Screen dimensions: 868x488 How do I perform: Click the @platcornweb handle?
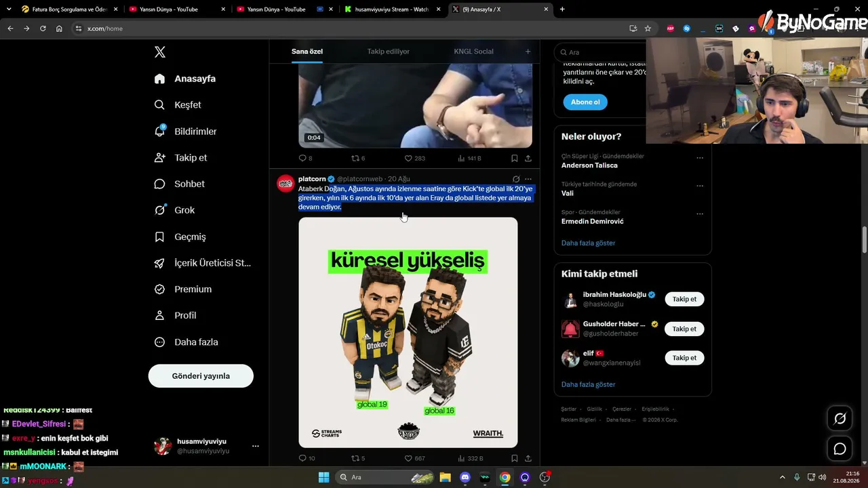click(x=359, y=179)
